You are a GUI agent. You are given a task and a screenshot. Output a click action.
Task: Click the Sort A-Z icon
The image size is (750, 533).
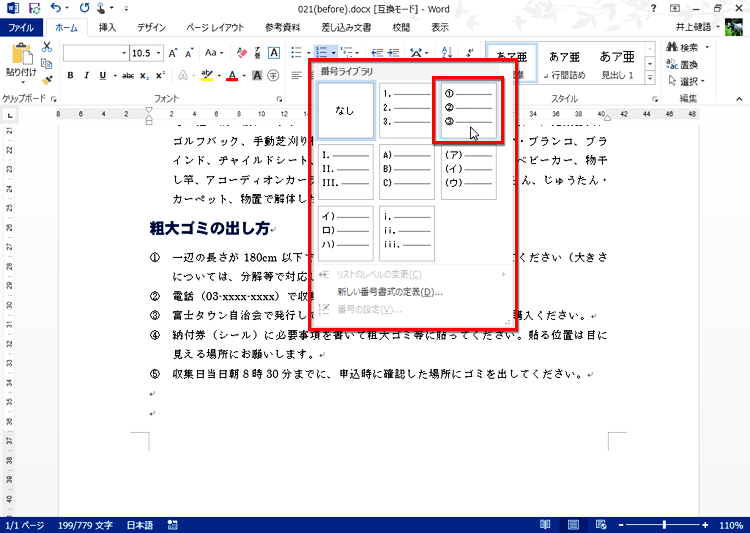point(447,53)
